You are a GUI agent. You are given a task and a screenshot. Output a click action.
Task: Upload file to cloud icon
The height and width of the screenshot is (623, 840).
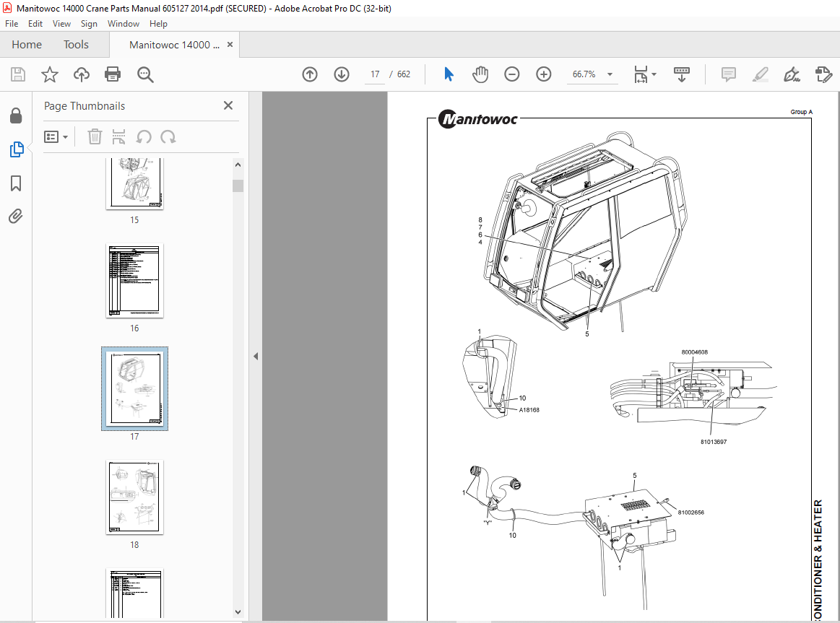[82, 74]
